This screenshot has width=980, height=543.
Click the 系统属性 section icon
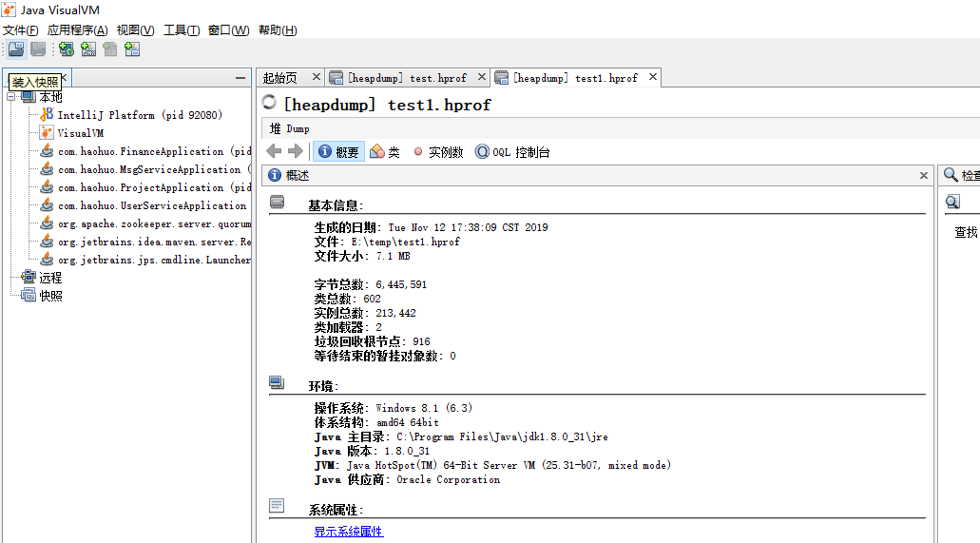pyautogui.click(x=277, y=506)
